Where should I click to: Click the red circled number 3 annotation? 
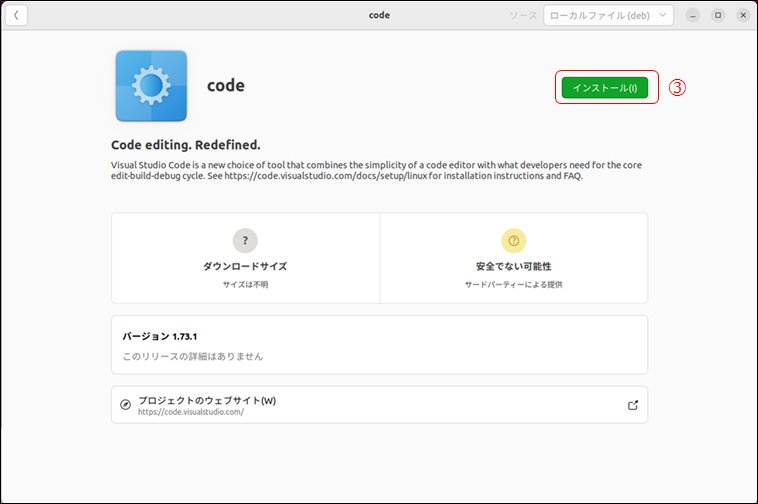677,88
